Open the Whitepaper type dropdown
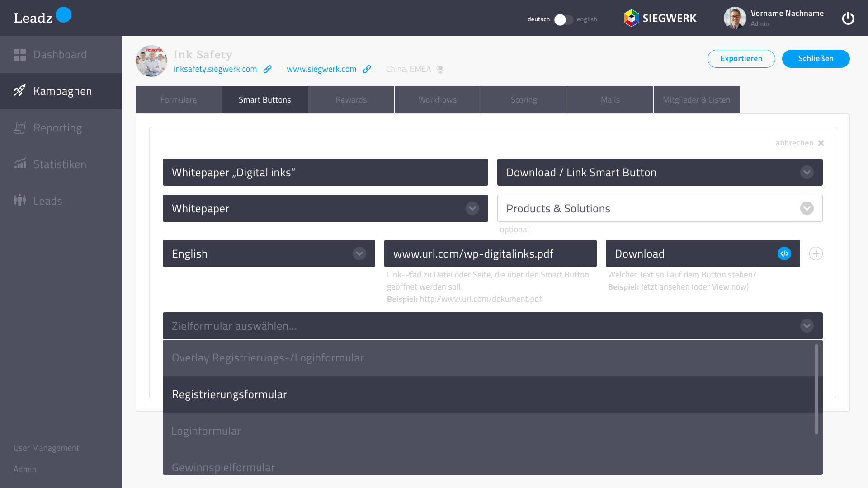Image resolution: width=868 pixels, height=488 pixels. (472, 208)
